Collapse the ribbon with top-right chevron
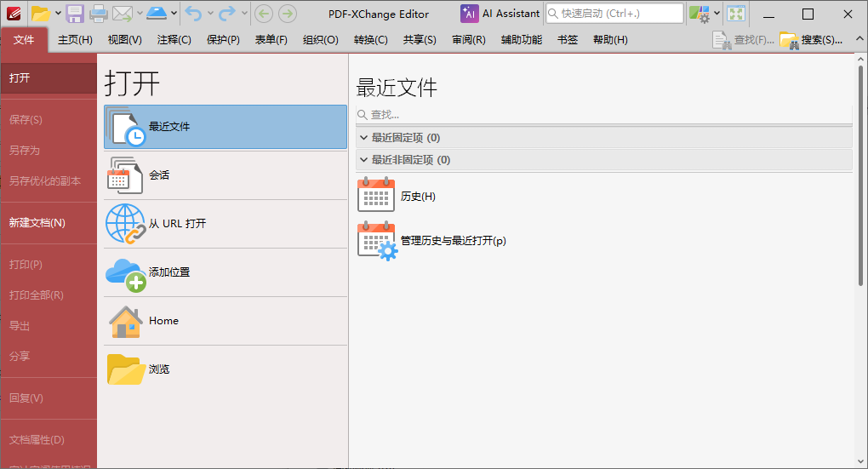Screen dimensions: 868x469 point(859,39)
